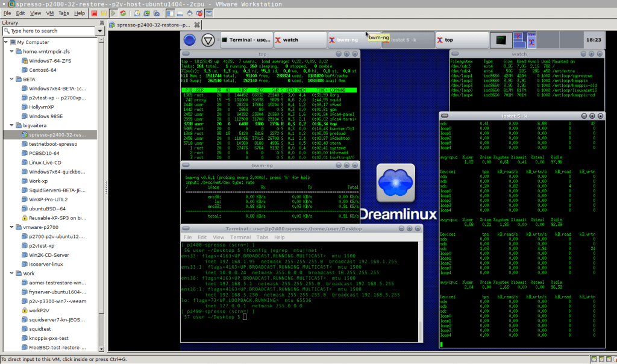The width and height of the screenshot is (617, 364).
Task: Enter full screen mode via toolbar icon
Action: click(x=190, y=13)
